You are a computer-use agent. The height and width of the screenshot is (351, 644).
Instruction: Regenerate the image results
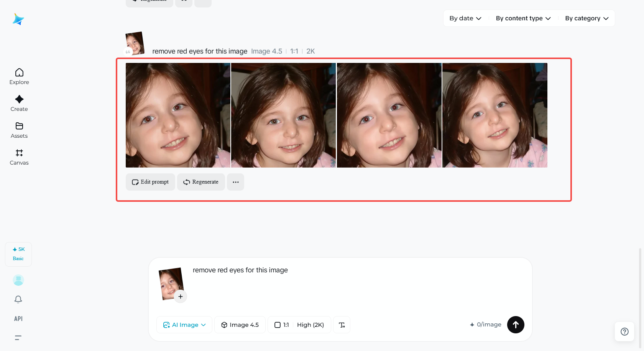pyautogui.click(x=200, y=182)
